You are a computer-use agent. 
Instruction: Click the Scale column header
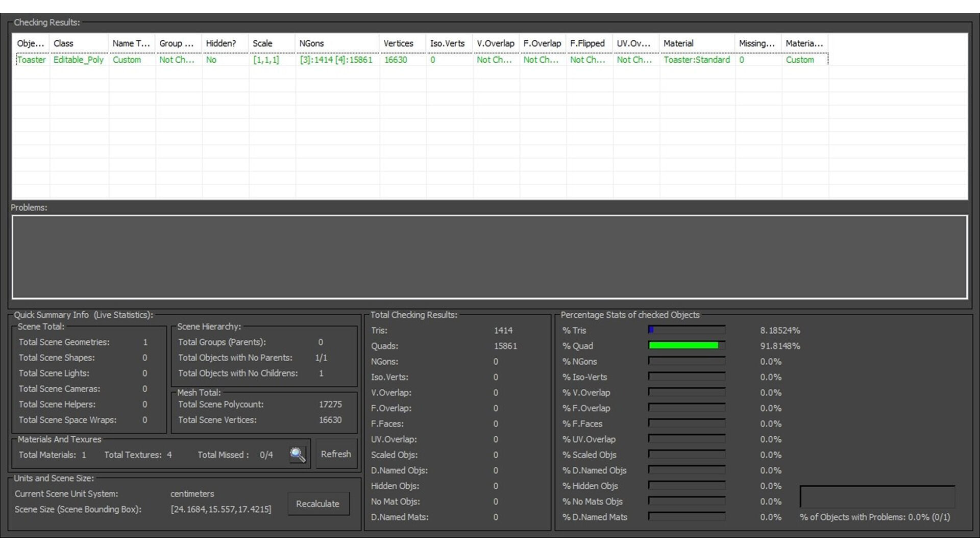pyautogui.click(x=271, y=43)
